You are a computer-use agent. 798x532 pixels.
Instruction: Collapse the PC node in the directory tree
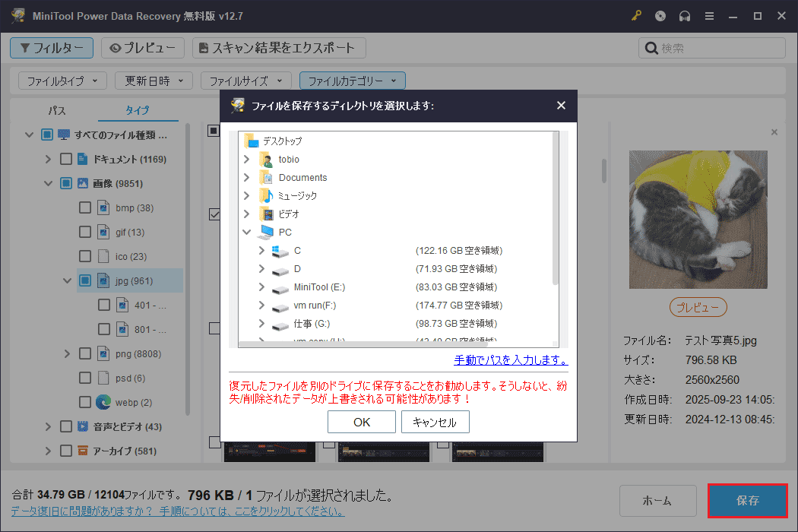tap(245, 232)
